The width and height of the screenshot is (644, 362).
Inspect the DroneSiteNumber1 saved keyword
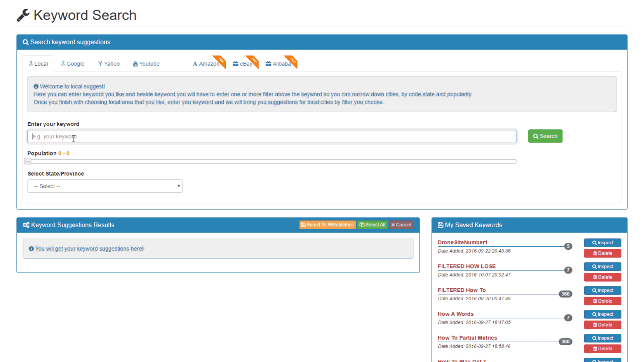pyautogui.click(x=602, y=243)
